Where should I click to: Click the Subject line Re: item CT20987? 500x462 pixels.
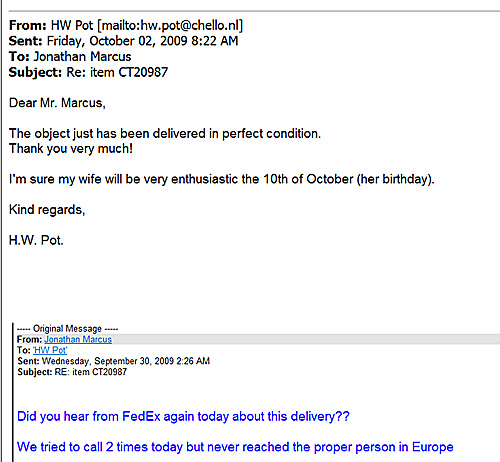coord(88,72)
